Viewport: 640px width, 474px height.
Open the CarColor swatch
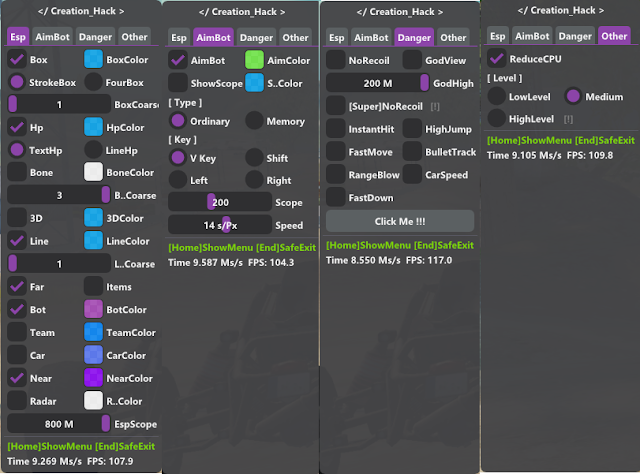coord(93,355)
